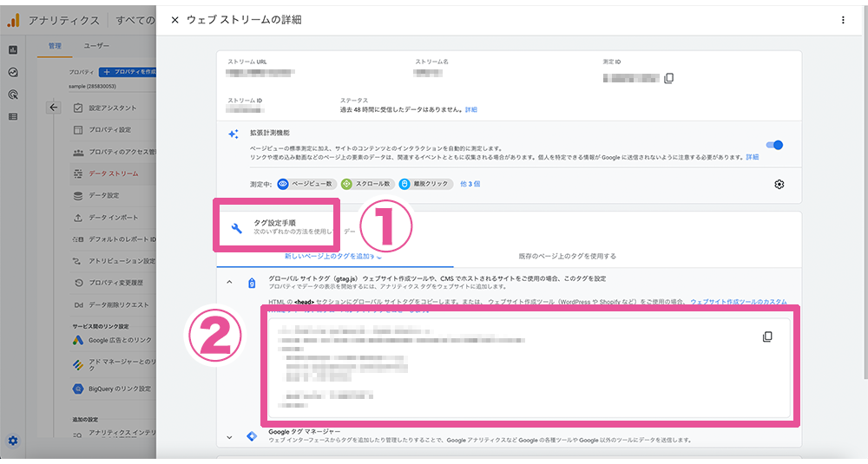The width and height of the screenshot is (868, 464).
Task: Click the enhanced measurement sparkle icon
Action: pos(233,134)
